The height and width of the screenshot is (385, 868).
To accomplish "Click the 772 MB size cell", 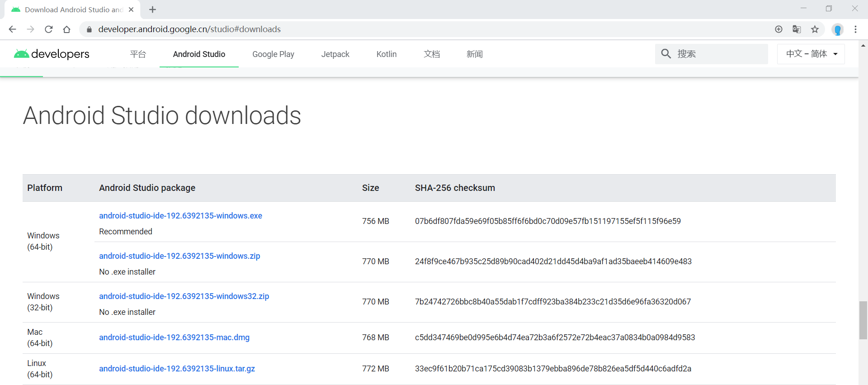I will click(375, 369).
